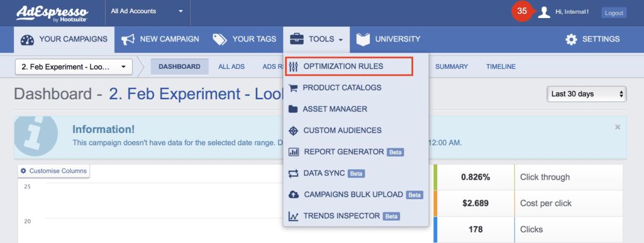Click the bar chart Report Generator icon
Viewport: 644px width, 243px height.
294,152
